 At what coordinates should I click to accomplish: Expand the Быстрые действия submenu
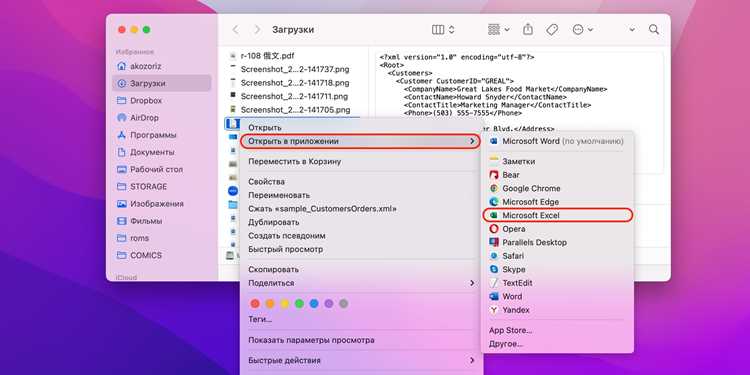click(361, 360)
